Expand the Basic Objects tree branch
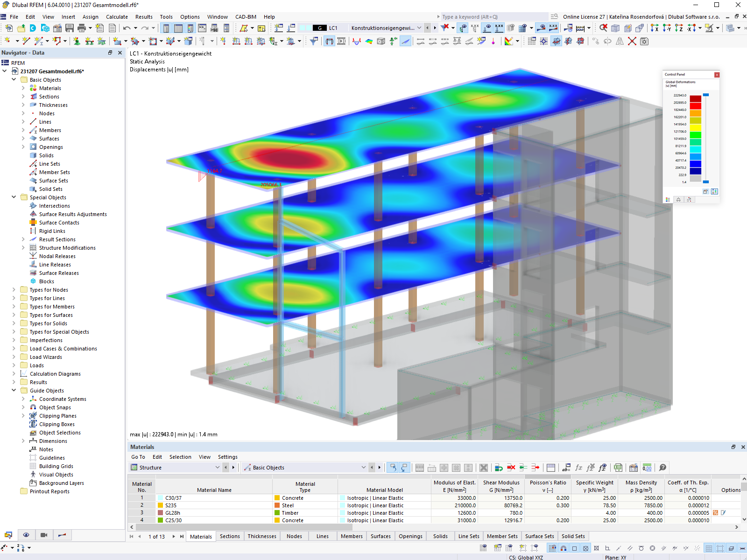The width and height of the screenshot is (747, 560). (14, 80)
